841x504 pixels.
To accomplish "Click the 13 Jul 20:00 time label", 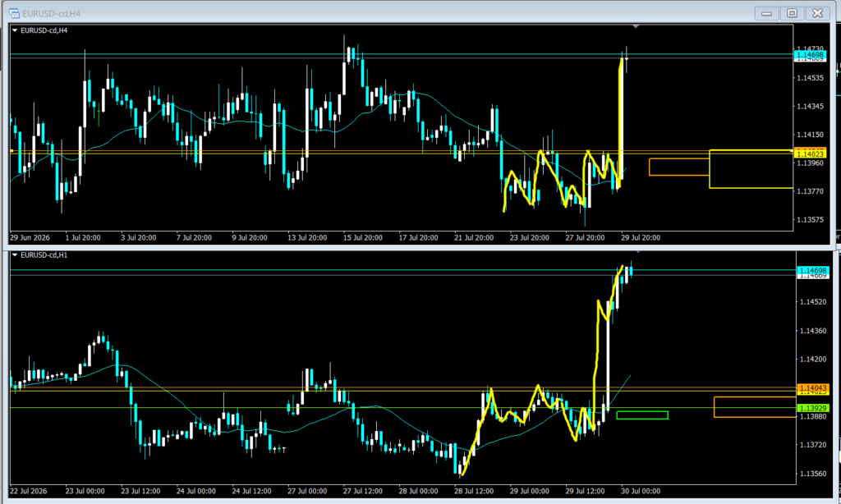I will 307,237.
